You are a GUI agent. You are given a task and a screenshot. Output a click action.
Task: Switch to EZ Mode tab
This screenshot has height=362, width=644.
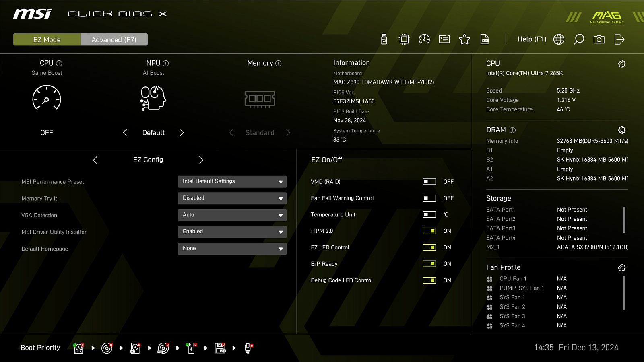[x=47, y=39]
